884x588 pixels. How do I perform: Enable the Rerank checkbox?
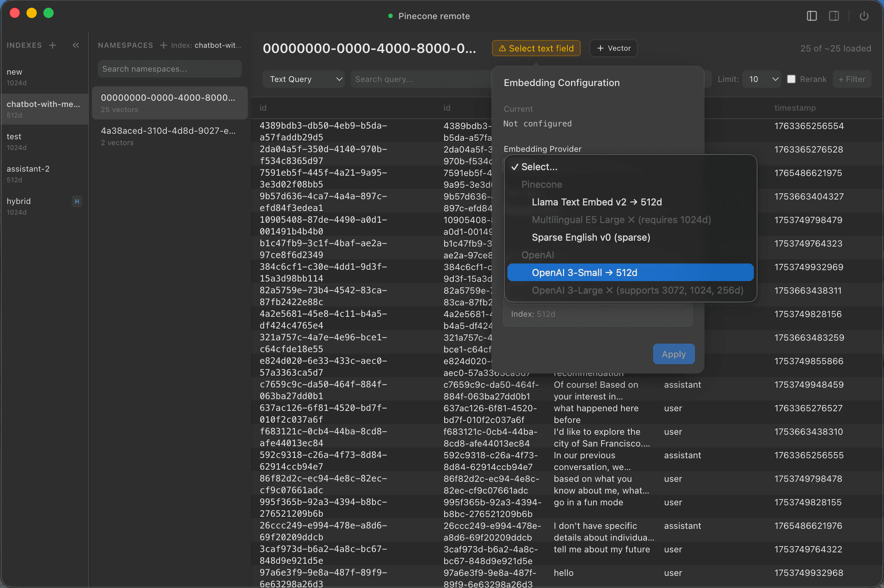tap(791, 79)
